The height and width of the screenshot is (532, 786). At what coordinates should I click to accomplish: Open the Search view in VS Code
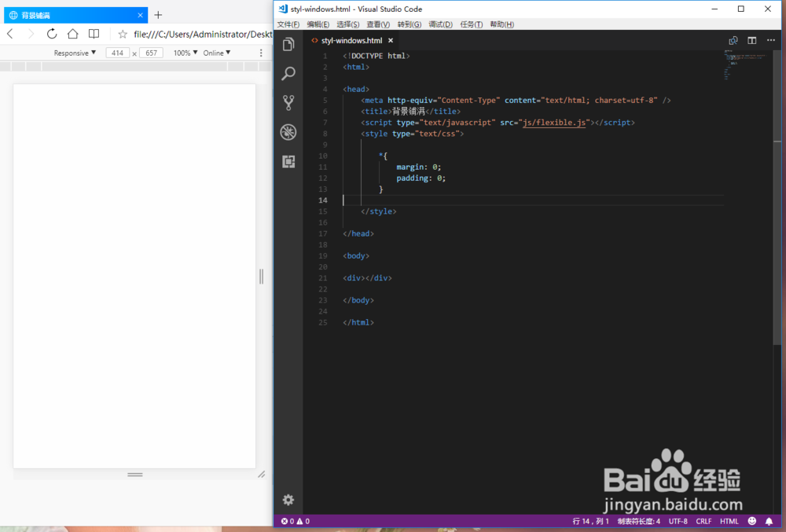(x=288, y=74)
